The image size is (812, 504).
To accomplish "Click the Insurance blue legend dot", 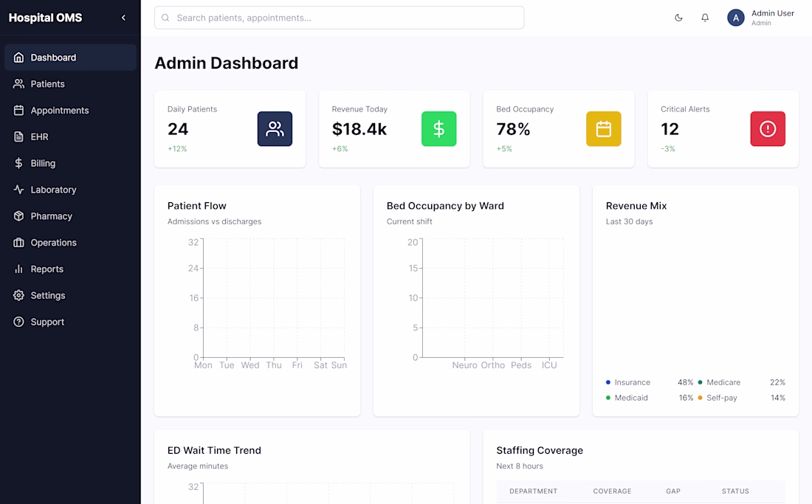I will click(608, 382).
